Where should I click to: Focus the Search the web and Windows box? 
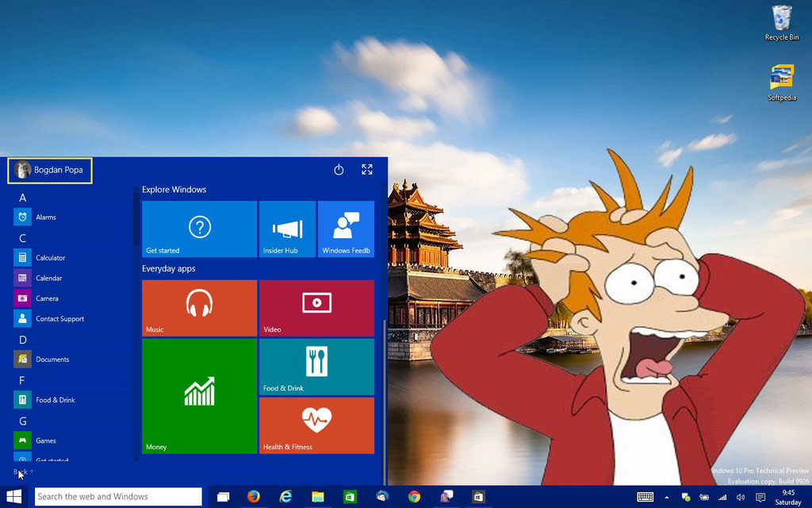118,497
